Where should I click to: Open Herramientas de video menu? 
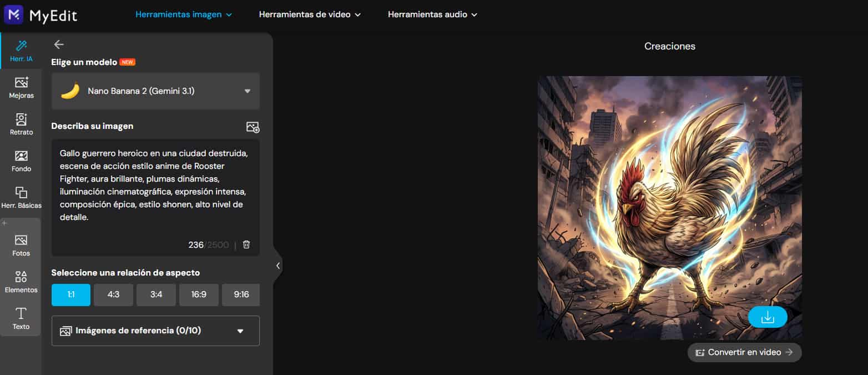coord(310,14)
